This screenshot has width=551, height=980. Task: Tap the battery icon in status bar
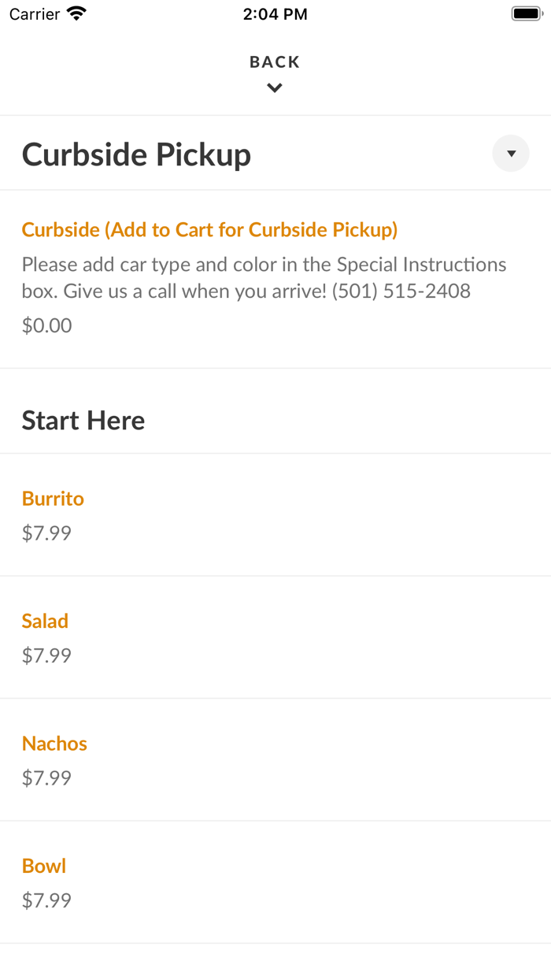(527, 13)
